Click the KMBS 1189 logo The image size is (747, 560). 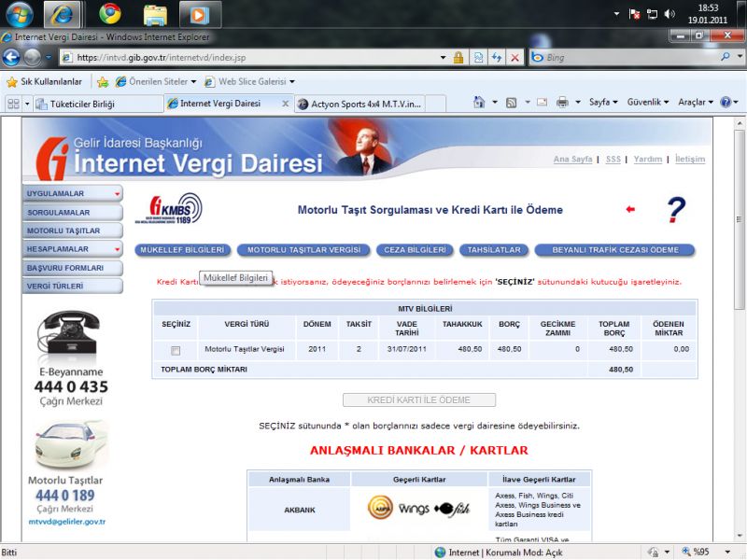click(x=170, y=209)
